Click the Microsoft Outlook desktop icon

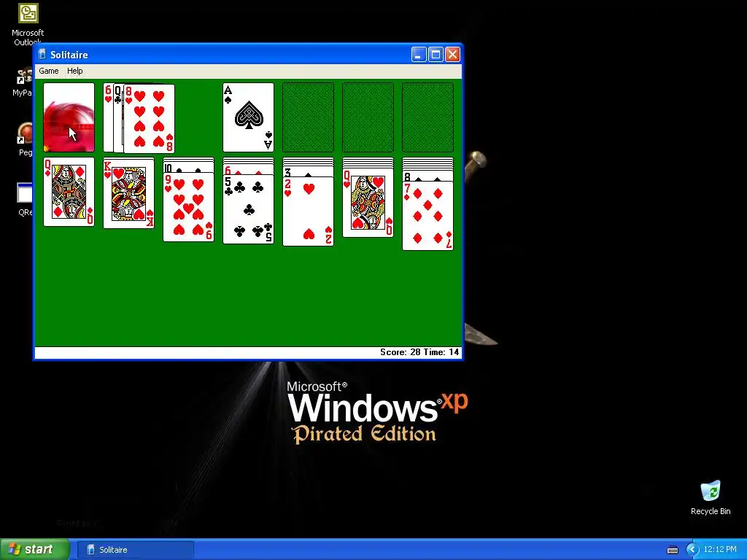28,24
